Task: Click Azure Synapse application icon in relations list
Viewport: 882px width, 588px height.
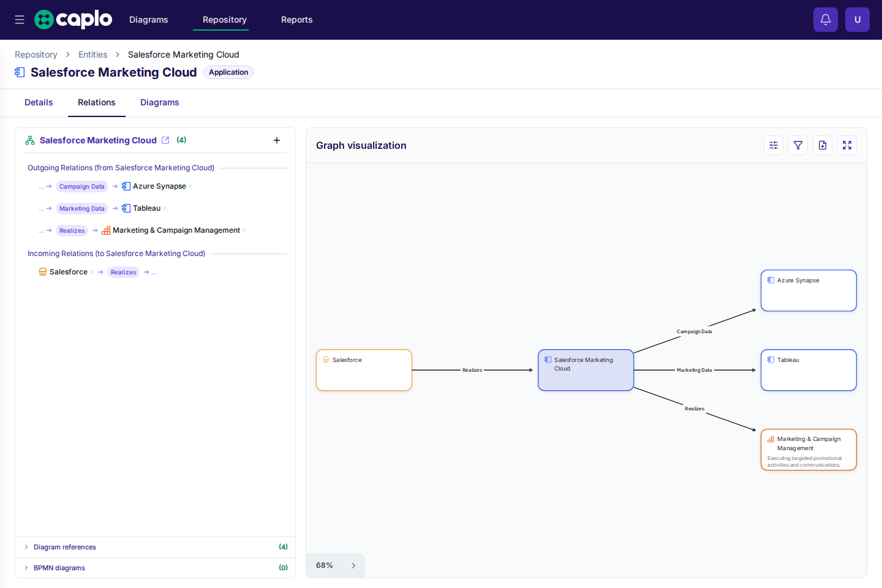Action: [x=126, y=186]
